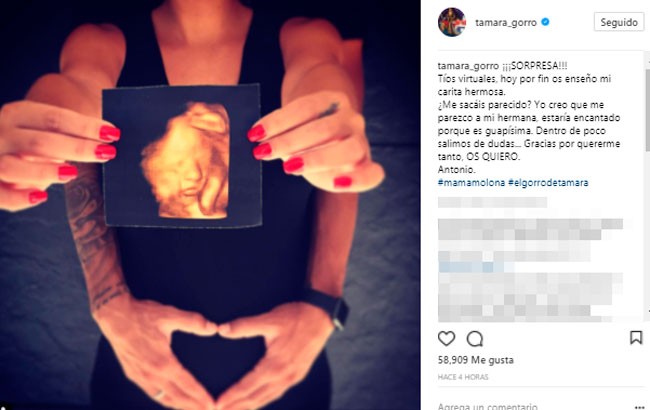The width and height of the screenshot is (650, 410).
Task: Click the comments panel scrollbar
Action: click(x=648, y=187)
